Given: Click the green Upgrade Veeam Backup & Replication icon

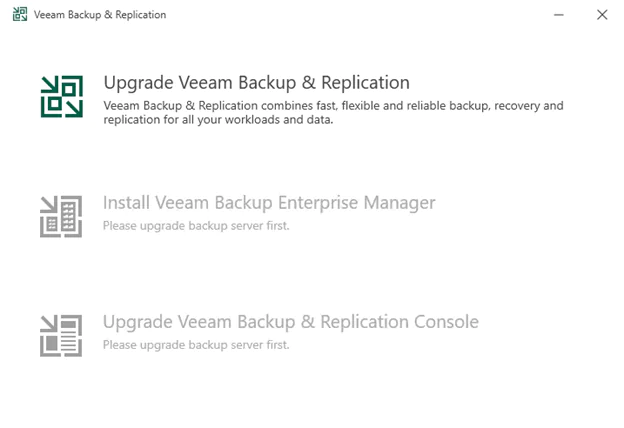Looking at the screenshot, I should 61,96.
